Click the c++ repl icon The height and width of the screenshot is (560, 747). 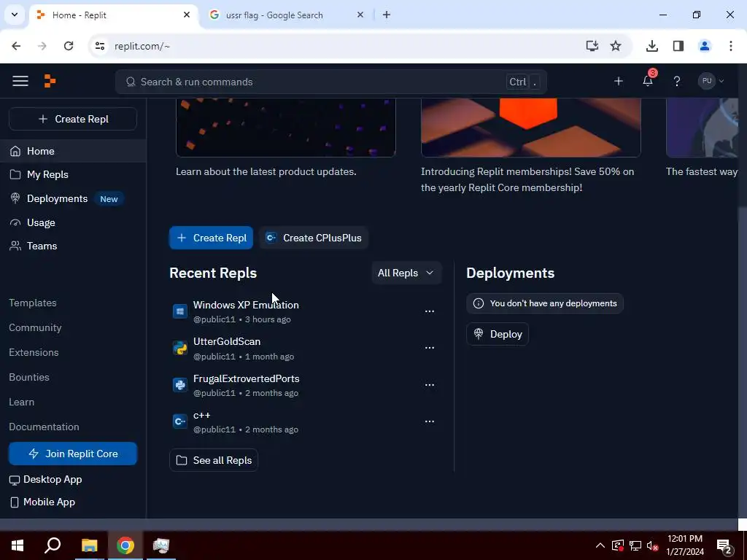tap(180, 421)
